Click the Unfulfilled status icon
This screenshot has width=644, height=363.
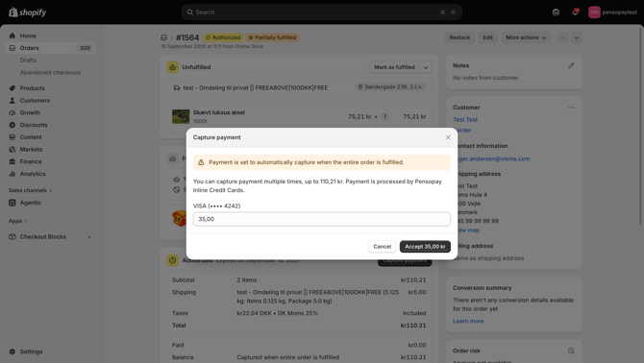pyautogui.click(x=172, y=67)
